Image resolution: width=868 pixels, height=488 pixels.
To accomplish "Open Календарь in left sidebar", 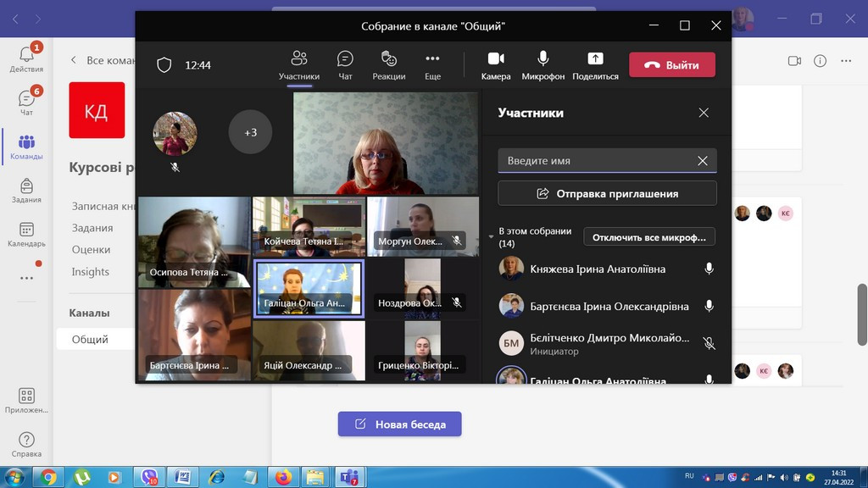I will coord(26,233).
